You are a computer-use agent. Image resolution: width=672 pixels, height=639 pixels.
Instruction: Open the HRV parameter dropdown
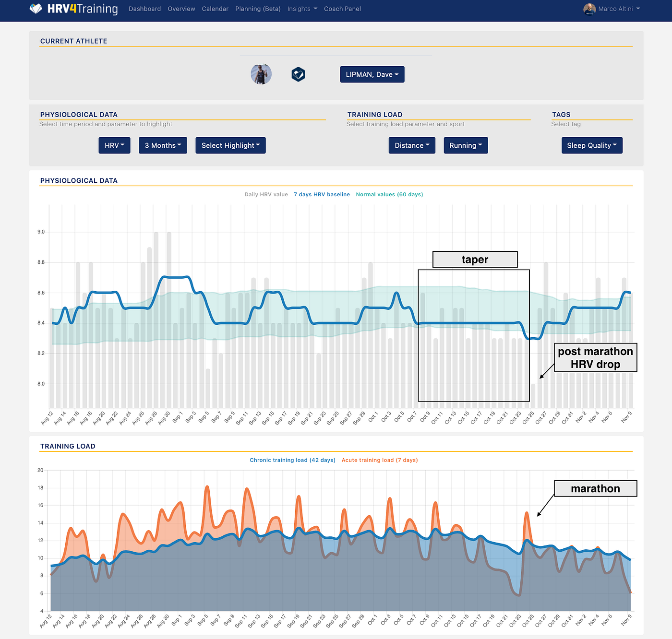point(114,145)
